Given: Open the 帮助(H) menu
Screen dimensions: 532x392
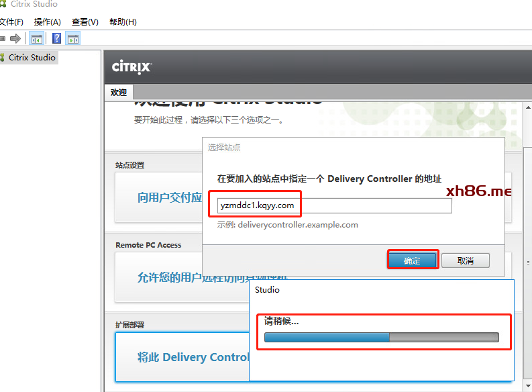Looking at the screenshot, I should [123, 22].
